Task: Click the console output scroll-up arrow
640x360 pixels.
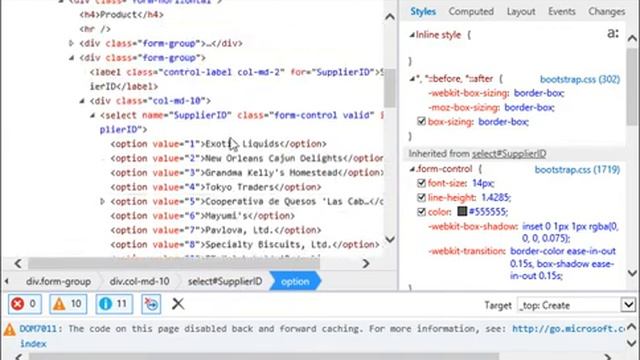Action: coord(631,327)
